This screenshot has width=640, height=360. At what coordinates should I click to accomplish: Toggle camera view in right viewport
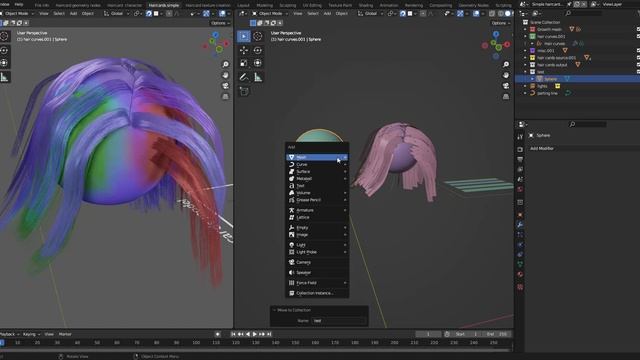(x=506, y=86)
